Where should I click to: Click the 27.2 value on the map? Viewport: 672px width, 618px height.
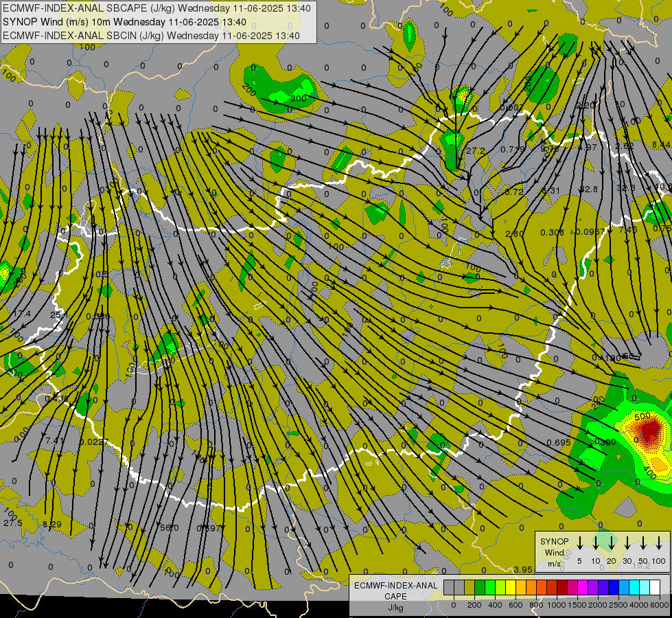pos(476,150)
